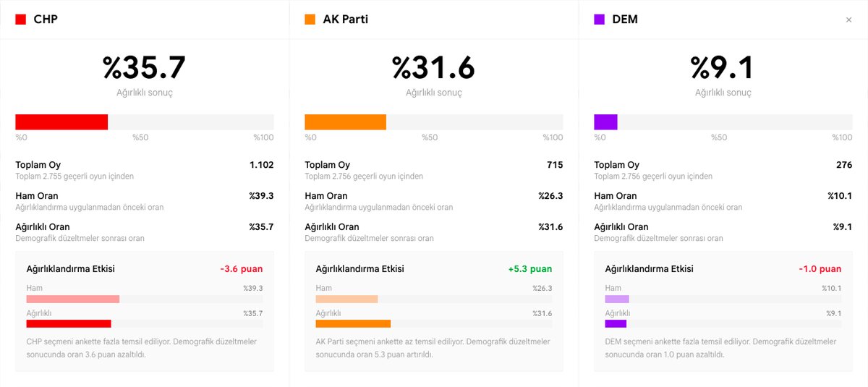Click AK Parti's light orange Ham bar

click(347, 299)
